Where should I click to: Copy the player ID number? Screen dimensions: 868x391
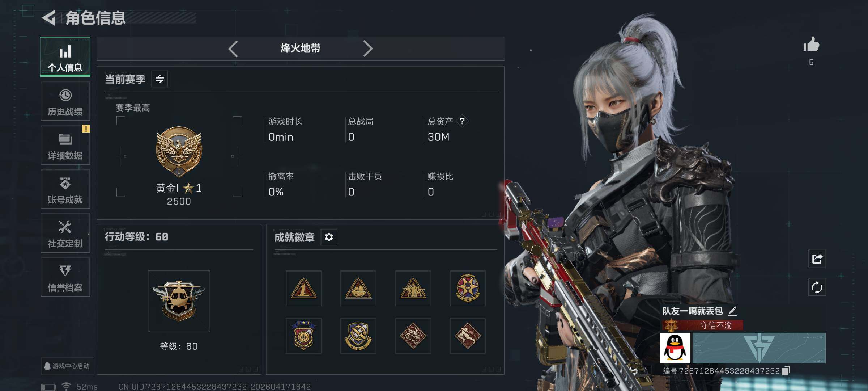(786, 371)
